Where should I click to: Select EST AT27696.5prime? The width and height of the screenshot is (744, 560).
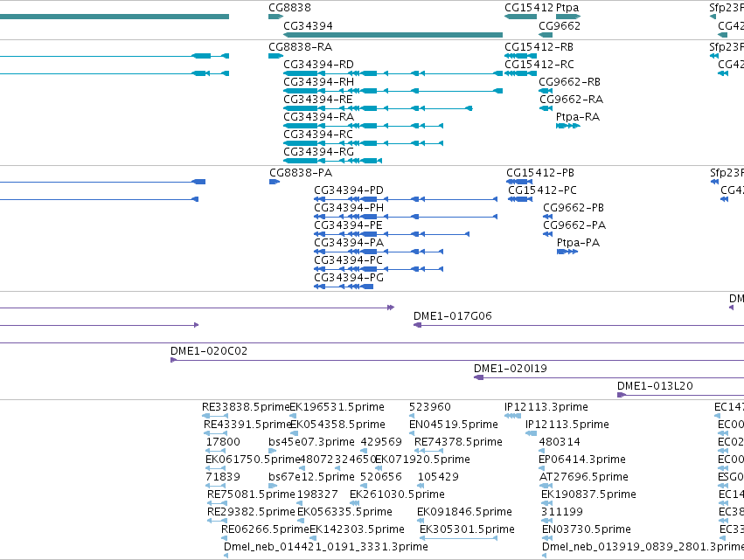click(x=584, y=476)
